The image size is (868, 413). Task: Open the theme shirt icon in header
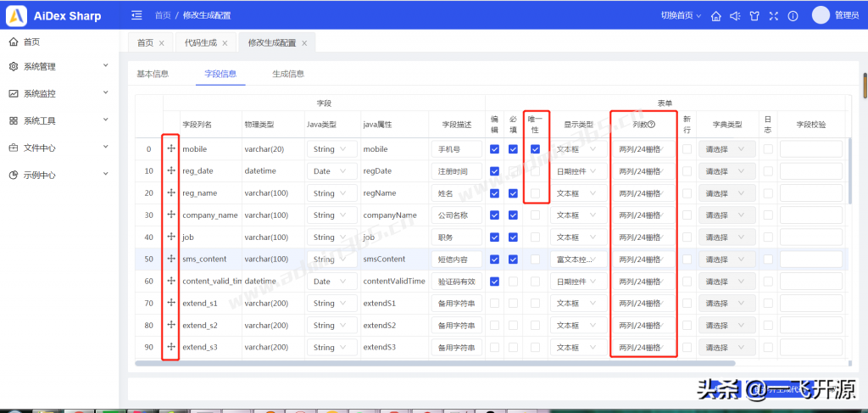754,16
